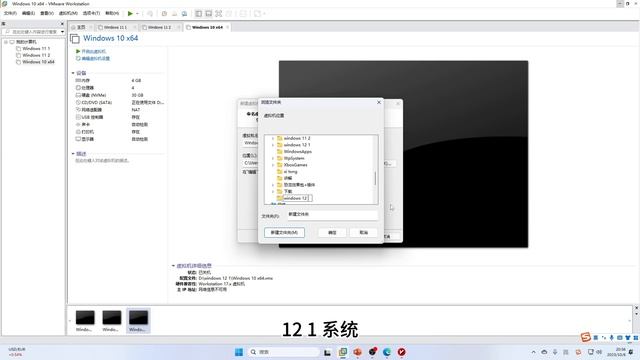This screenshot has width=640, height=360.
Task: Open the dropdown beside the Power On button
Action: (137, 13)
